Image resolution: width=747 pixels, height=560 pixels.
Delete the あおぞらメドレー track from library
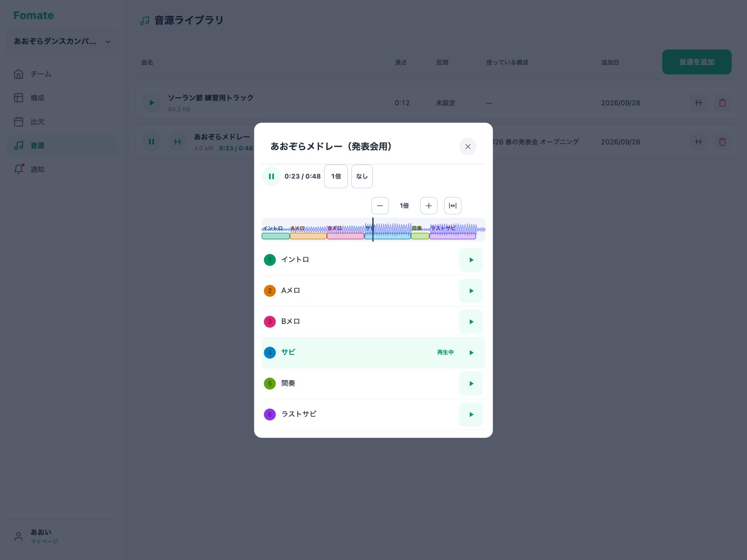pyautogui.click(x=722, y=142)
